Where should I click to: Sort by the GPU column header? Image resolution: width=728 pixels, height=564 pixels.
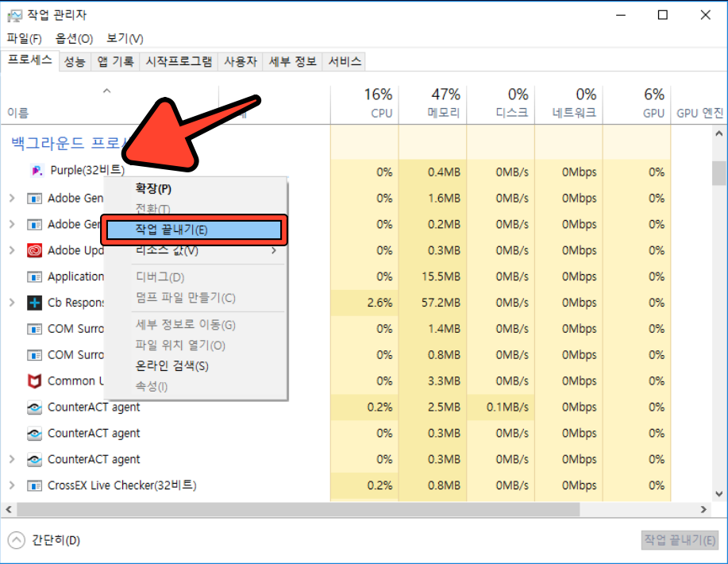637,105
